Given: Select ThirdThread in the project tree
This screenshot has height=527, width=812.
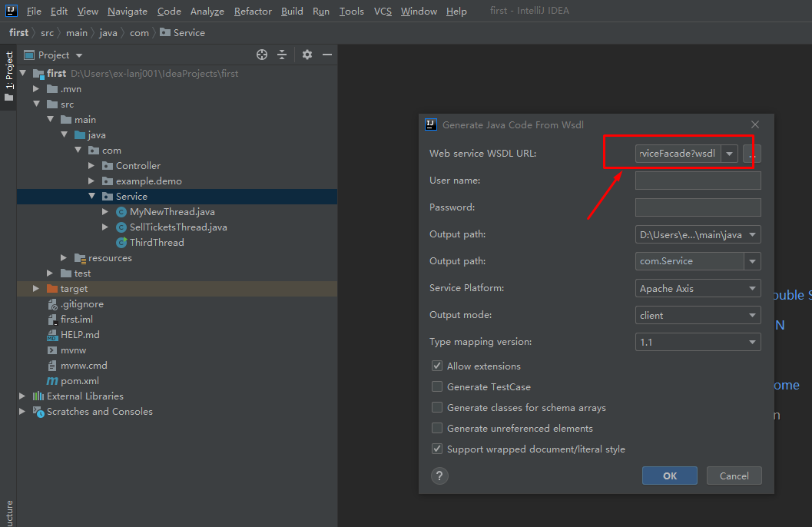Looking at the screenshot, I should click(x=157, y=242).
